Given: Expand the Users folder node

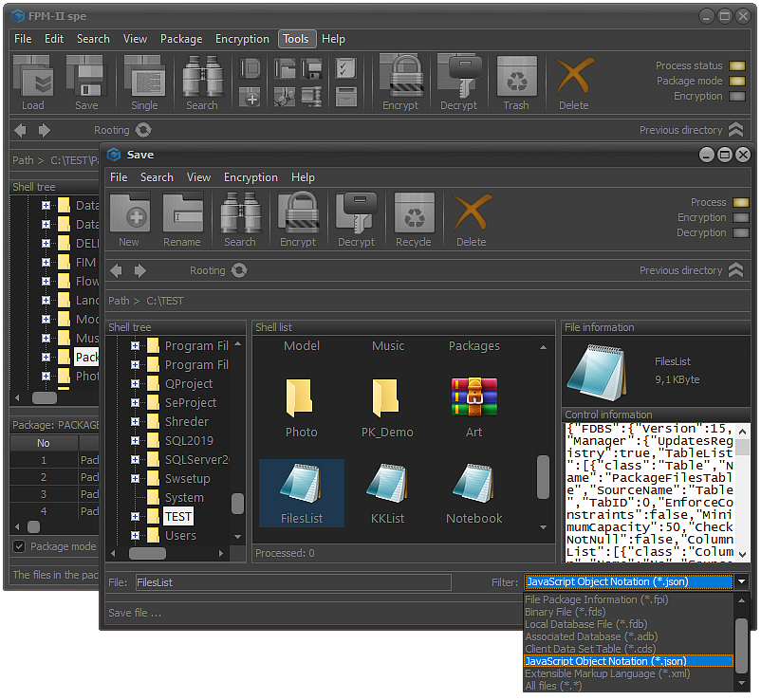Looking at the screenshot, I should point(135,536).
